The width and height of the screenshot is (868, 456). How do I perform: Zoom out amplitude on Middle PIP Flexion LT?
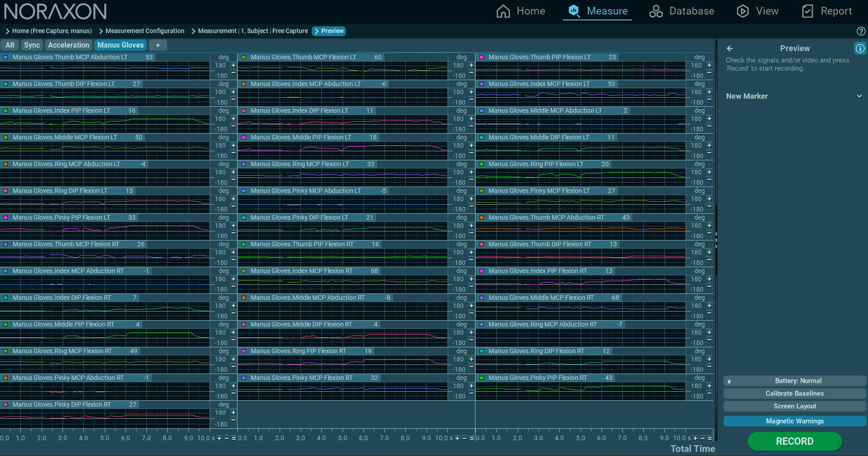[471, 153]
